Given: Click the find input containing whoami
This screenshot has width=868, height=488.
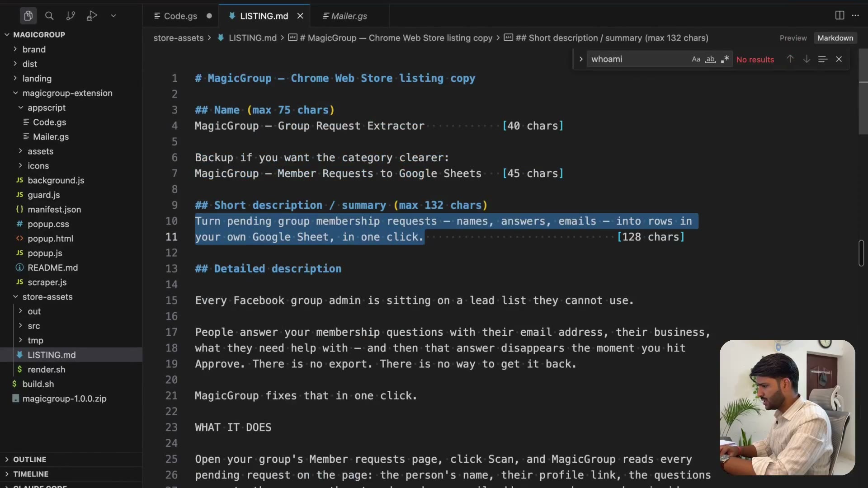Looking at the screenshot, I should point(638,59).
